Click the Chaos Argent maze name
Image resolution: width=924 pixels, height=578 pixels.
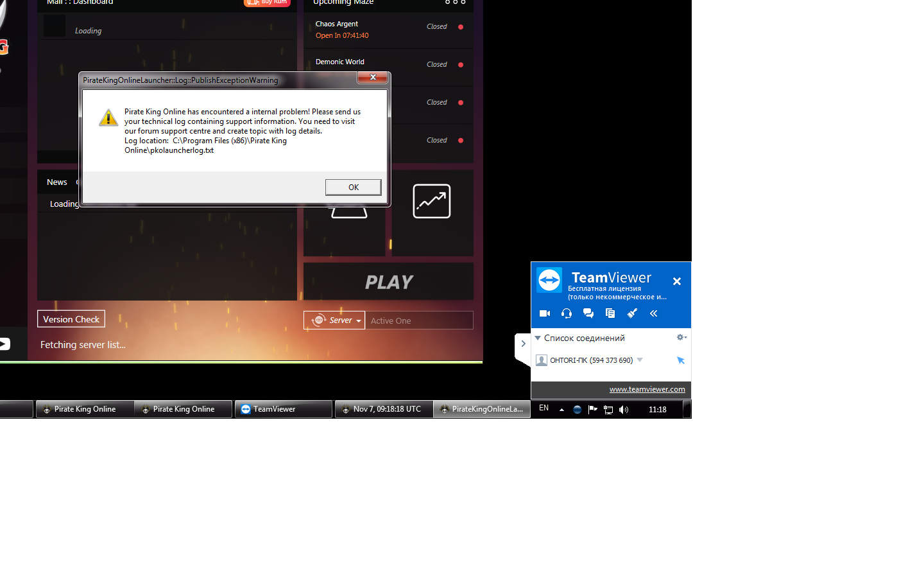pyautogui.click(x=337, y=24)
